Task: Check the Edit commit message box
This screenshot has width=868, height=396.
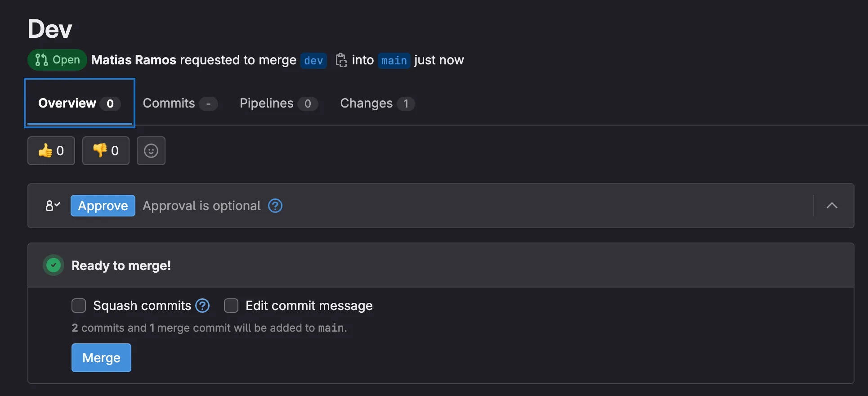Action: point(231,306)
